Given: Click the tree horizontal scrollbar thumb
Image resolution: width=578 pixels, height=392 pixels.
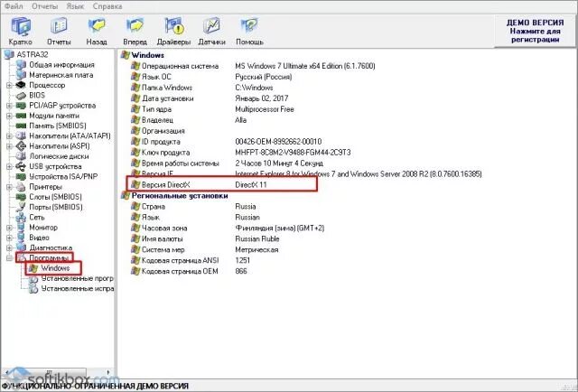Looking at the screenshot, I should (x=50, y=372).
